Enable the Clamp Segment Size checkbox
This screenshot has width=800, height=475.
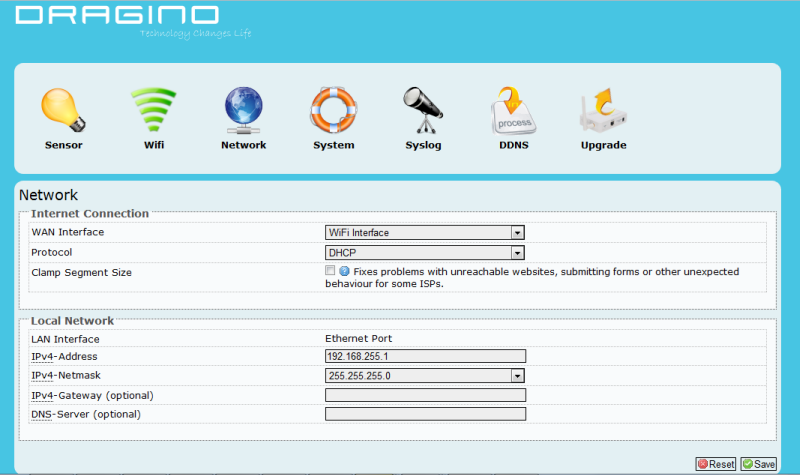[x=330, y=270]
